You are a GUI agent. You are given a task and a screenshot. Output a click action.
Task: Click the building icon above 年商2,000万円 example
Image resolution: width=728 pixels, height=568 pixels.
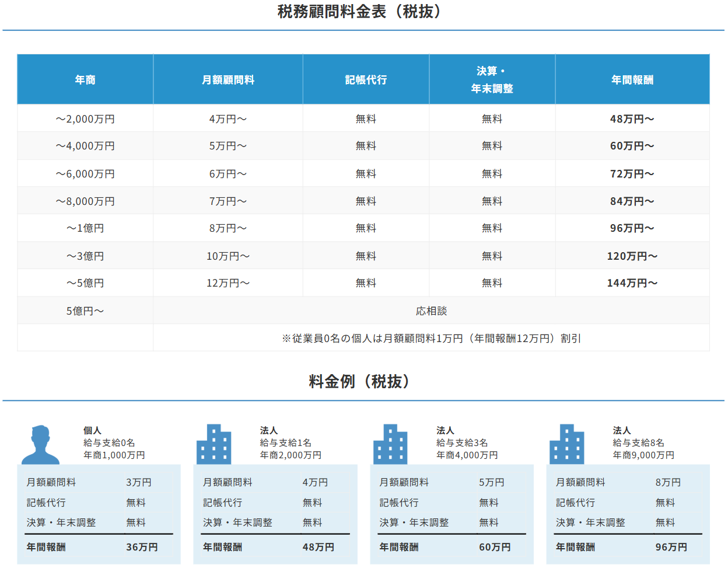coord(214,444)
